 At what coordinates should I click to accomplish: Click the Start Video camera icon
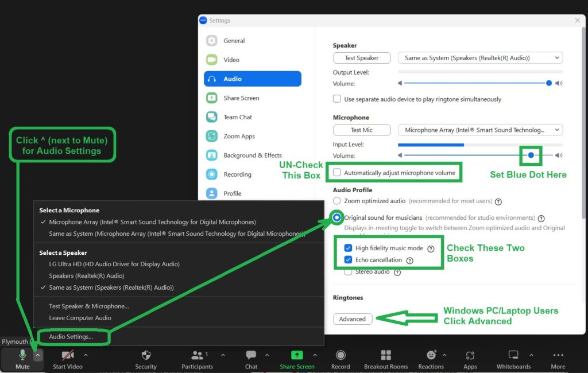[68, 355]
